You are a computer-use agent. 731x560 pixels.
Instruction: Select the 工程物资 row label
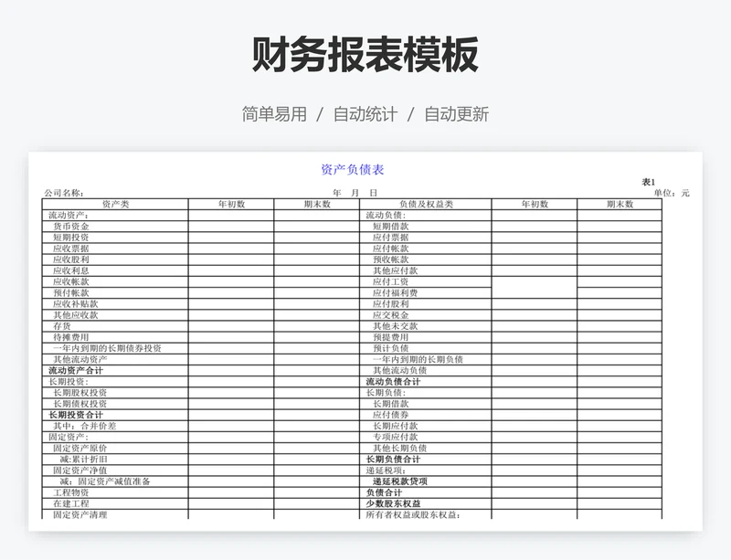tap(71, 493)
